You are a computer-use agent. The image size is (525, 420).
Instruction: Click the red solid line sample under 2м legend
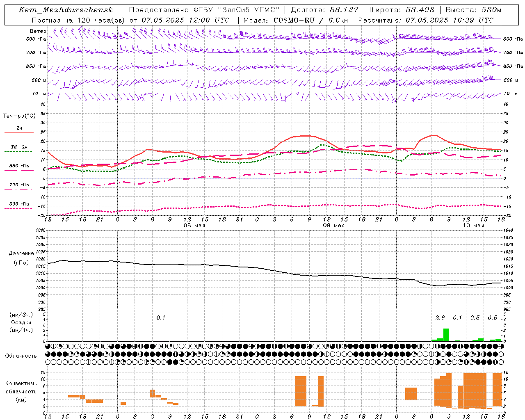pyautogui.click(x=19, y=133)
